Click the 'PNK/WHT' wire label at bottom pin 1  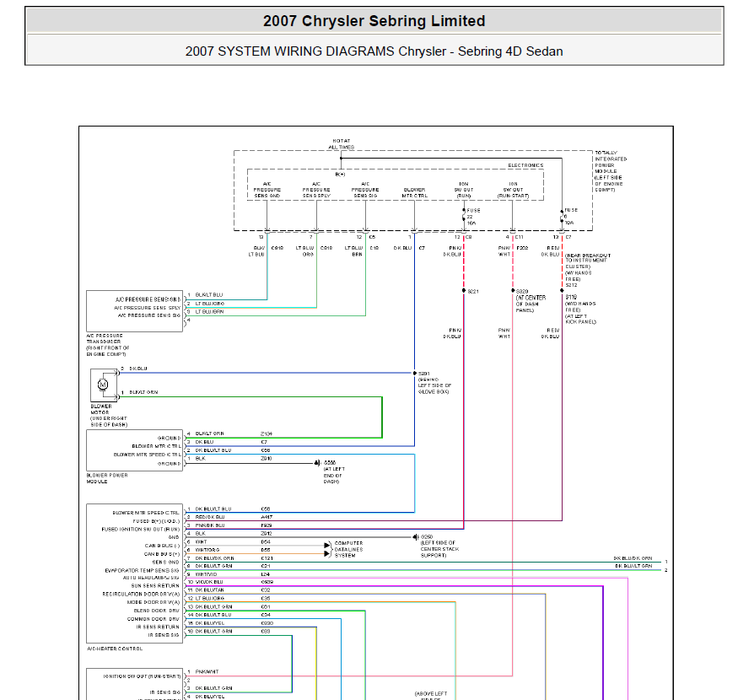tap(207, 672)
